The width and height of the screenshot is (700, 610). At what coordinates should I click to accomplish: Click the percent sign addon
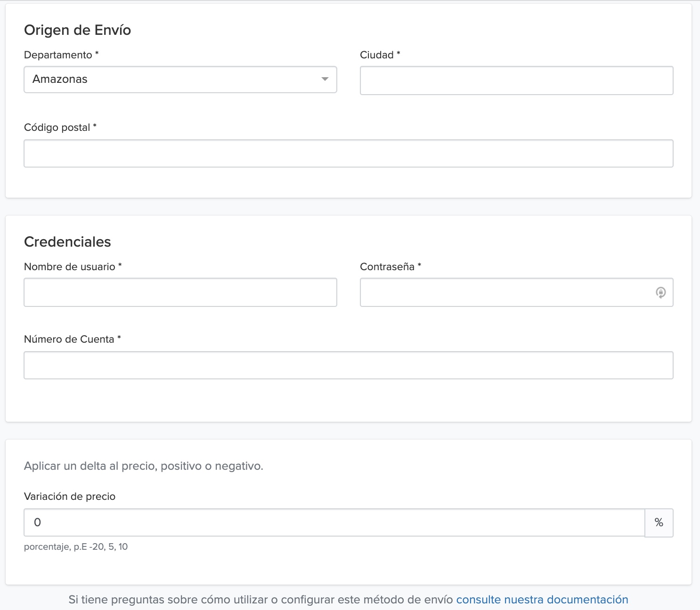click(x=659, y=522)
